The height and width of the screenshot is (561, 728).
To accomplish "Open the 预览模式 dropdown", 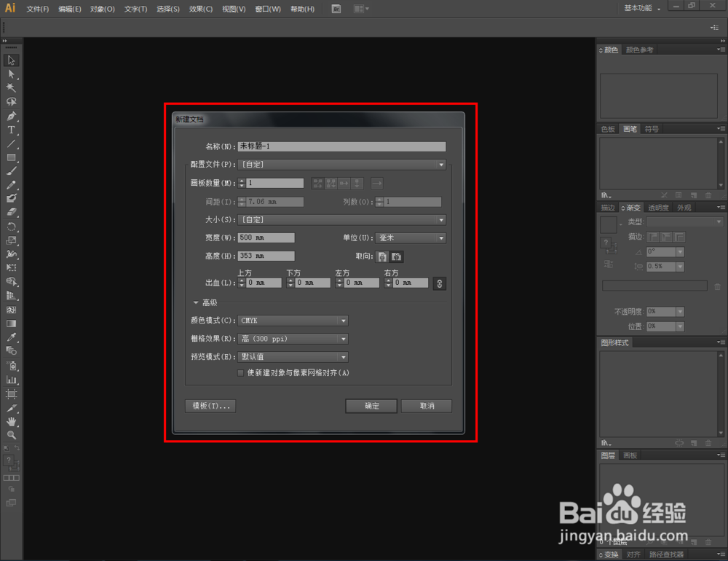I will tap(293, 357).
